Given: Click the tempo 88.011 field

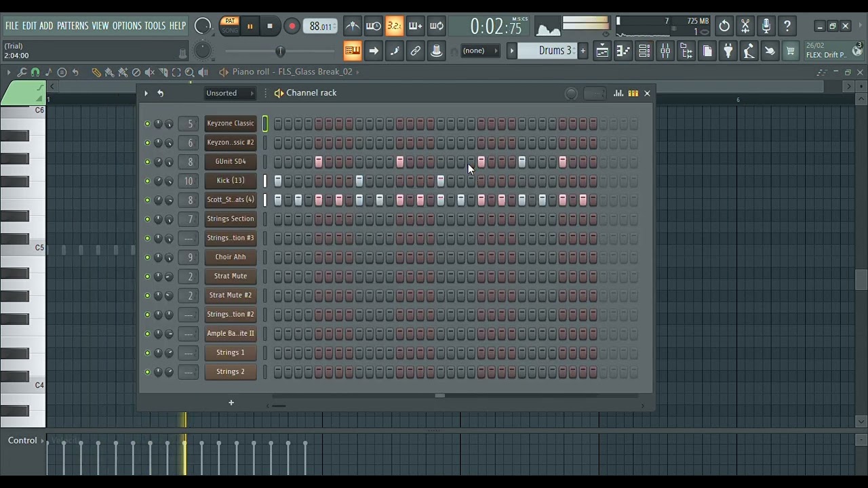Looking at the screenshot, I should coord(320,26).
